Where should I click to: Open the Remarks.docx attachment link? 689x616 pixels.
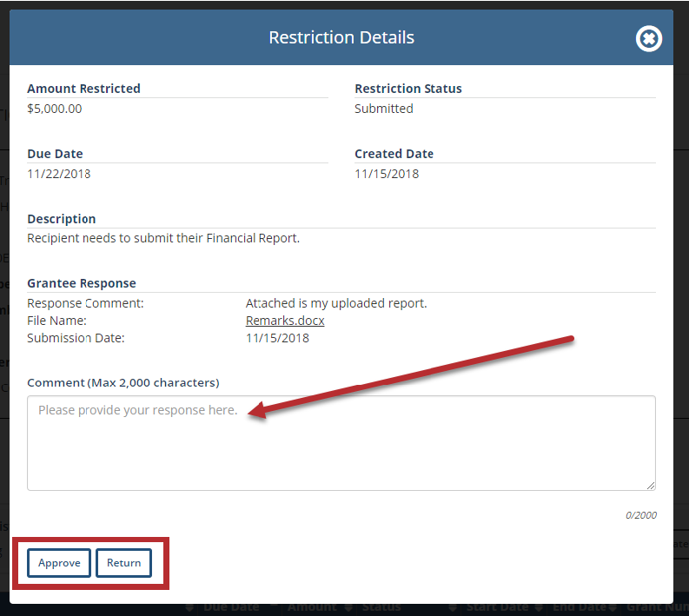(x=285, y=321)
